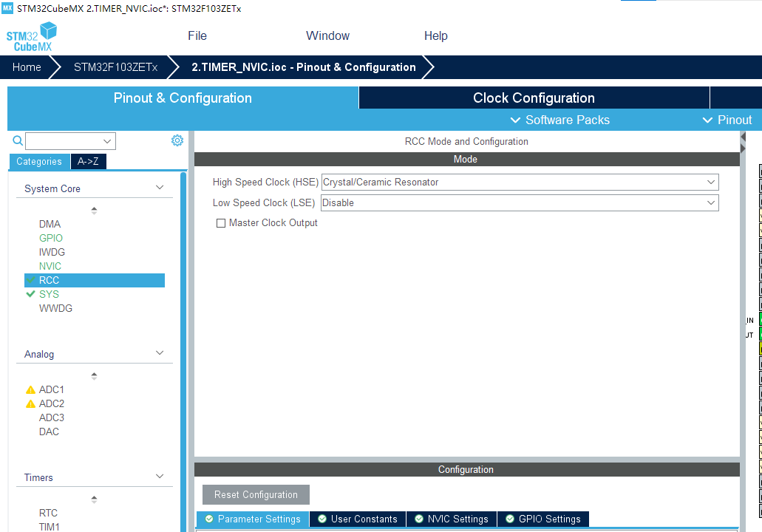Switch to the Pinout & Configuration tab
The width and height of the screenshot is (762, 532).
(x=183, y=98)
